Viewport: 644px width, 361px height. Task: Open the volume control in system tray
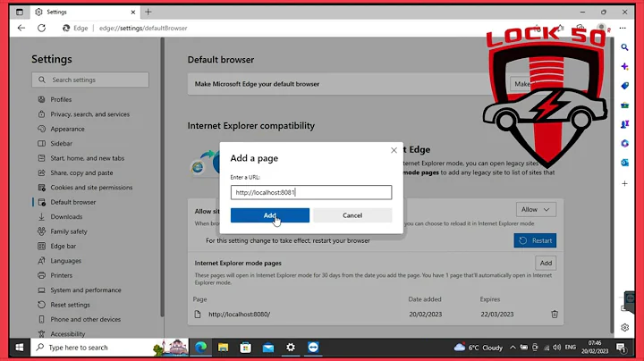pos(557,348)
